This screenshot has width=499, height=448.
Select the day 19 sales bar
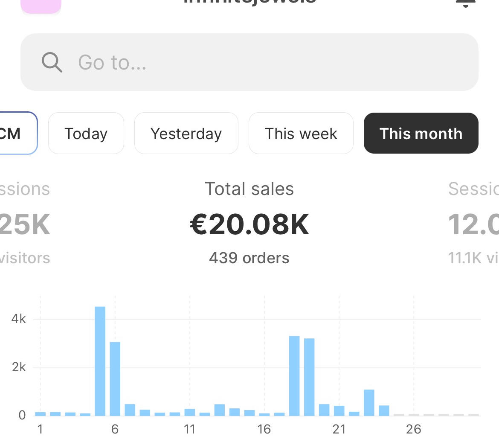tap(309, 377)
